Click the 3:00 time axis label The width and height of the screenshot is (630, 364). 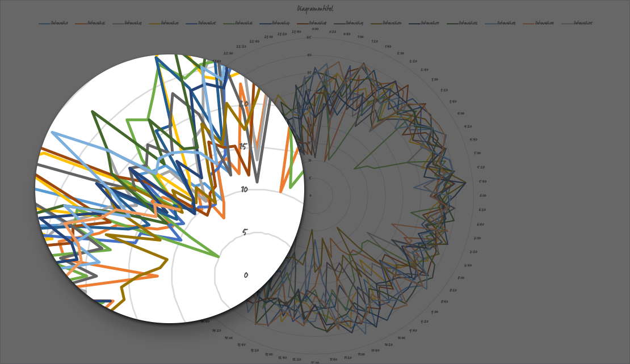(x=435, y=79)
